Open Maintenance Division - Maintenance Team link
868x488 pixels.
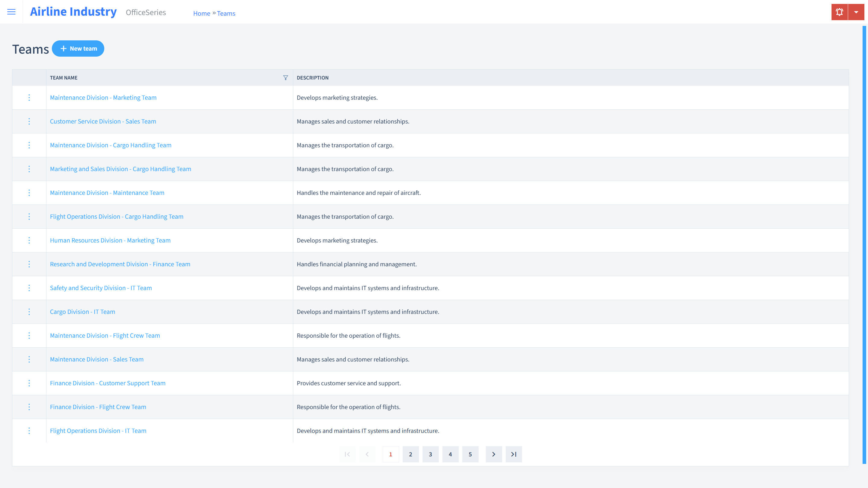[107, 192]
